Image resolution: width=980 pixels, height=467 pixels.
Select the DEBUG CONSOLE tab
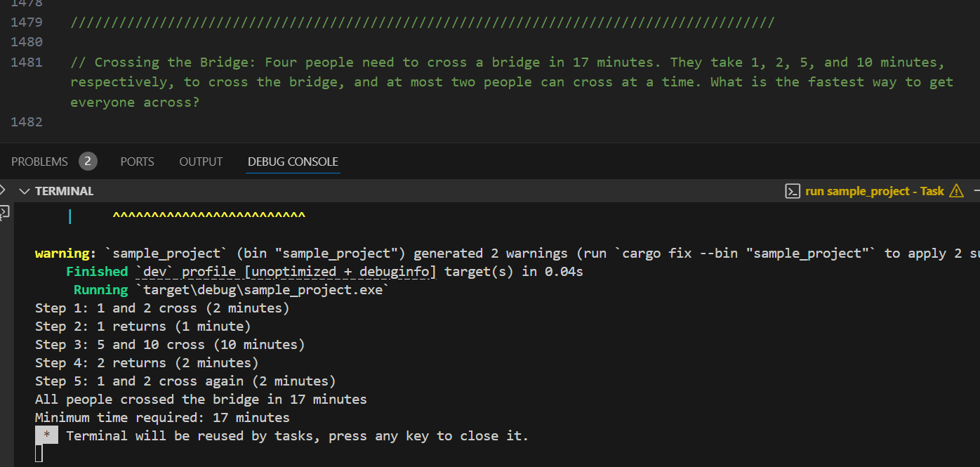pyautogui.click(x=293, y=162)
